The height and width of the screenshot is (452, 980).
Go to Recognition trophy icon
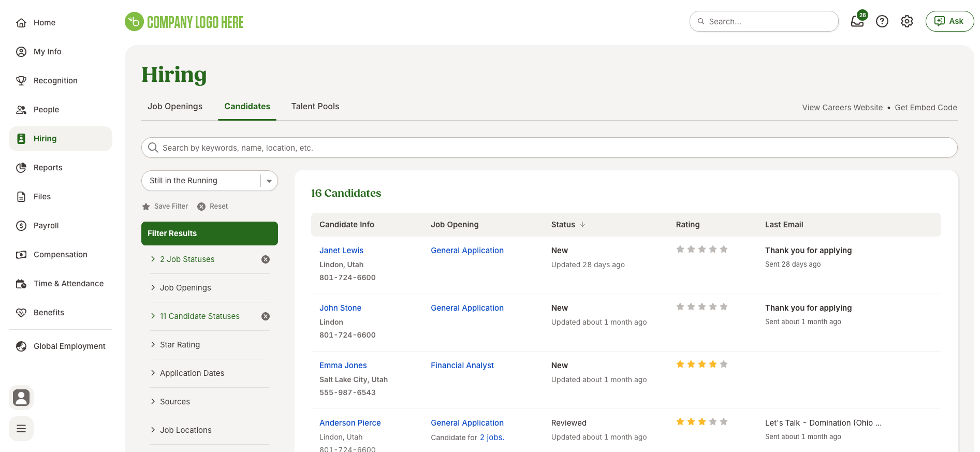tap(21, 81)
